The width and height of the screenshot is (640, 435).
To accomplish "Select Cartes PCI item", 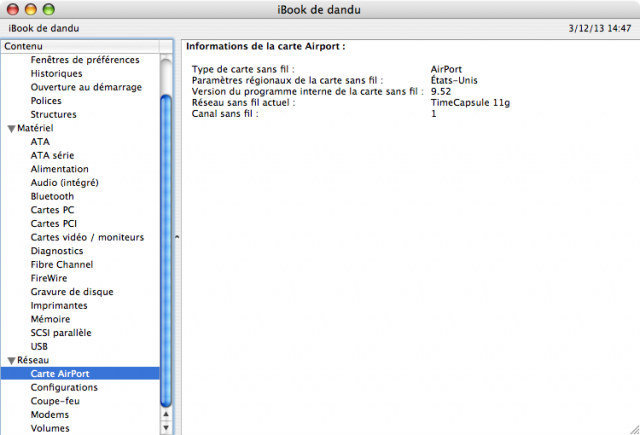I will pos(53,224).
